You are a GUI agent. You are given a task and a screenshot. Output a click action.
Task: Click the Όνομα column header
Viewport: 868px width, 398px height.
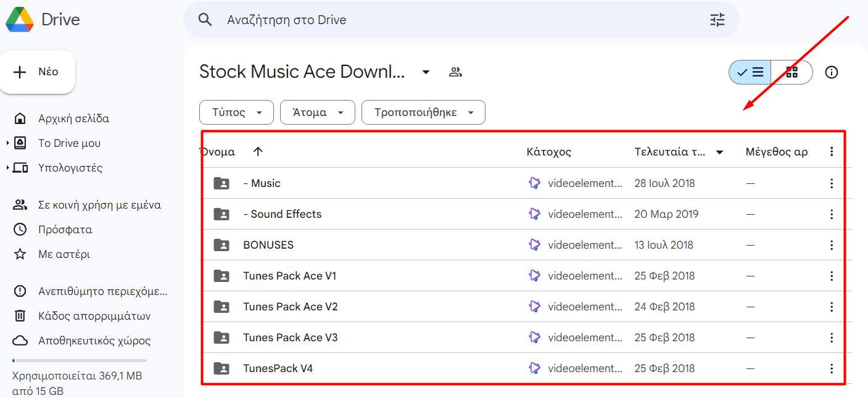(218, 152)
